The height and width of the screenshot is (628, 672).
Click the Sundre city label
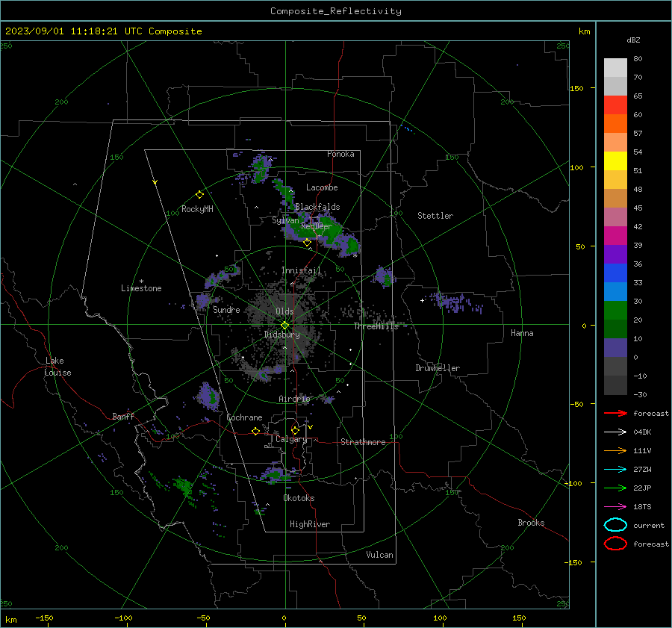click(x=226, y=309)
